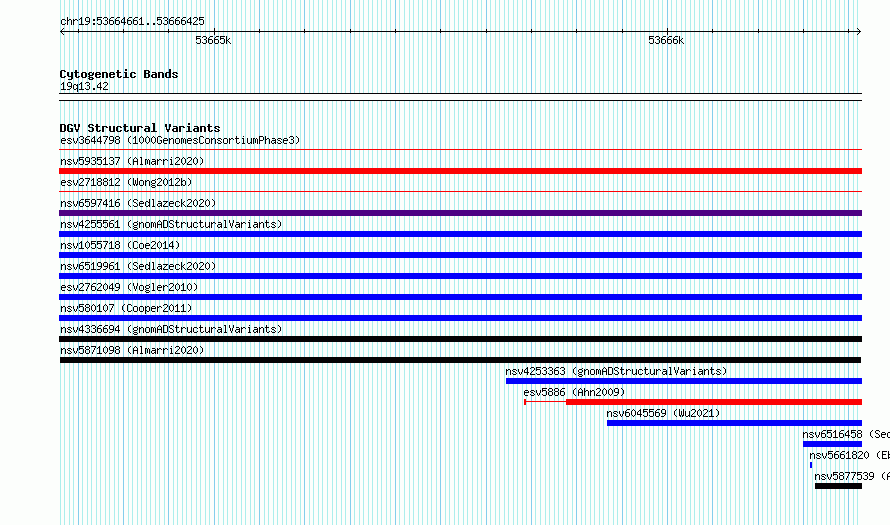The height and width of the screenshot is (525, 890).
Task: Click the ruler's right arrow end
Action: 859,32
